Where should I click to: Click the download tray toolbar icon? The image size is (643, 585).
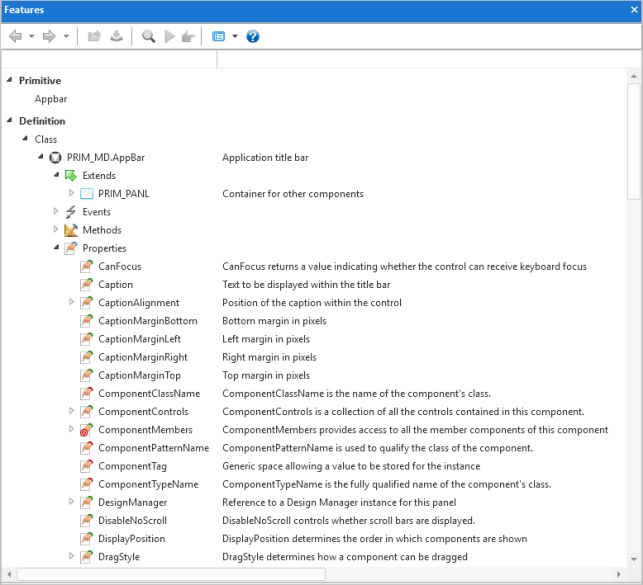(116, 36)
